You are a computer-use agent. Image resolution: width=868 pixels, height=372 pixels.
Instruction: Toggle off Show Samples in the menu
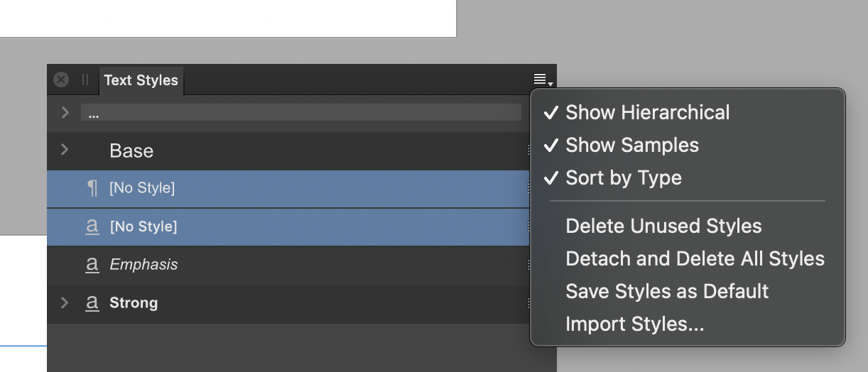[631, 145]
